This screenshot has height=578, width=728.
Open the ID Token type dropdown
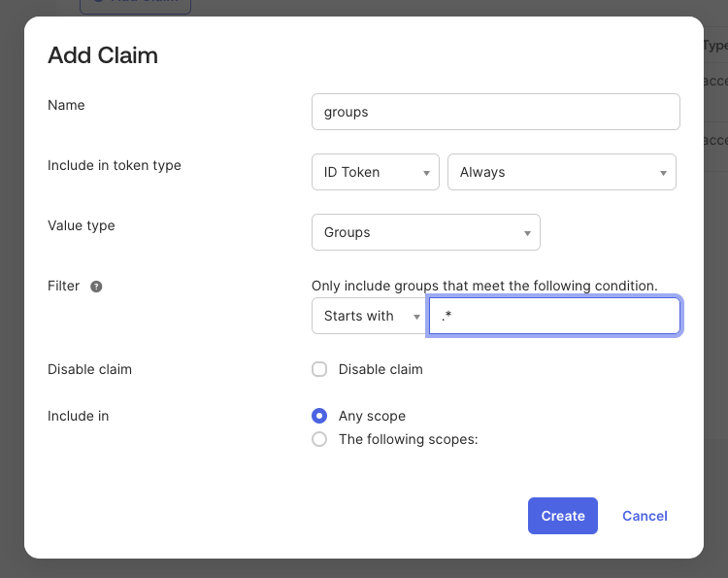(375, 172)
